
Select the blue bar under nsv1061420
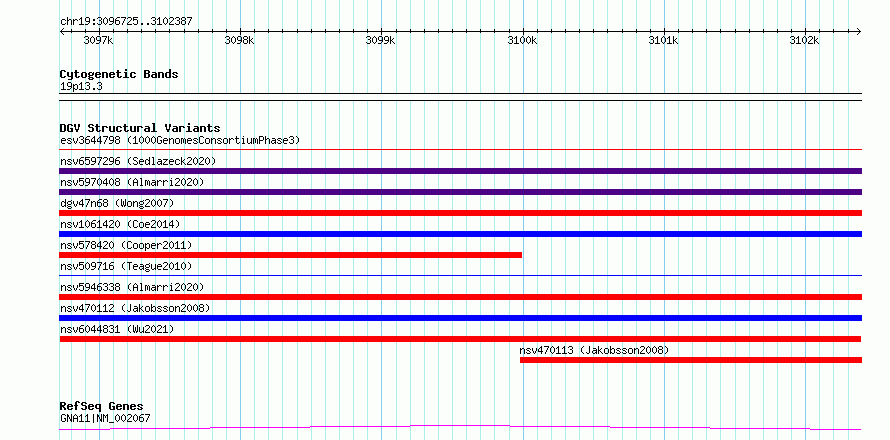[460, 234]
